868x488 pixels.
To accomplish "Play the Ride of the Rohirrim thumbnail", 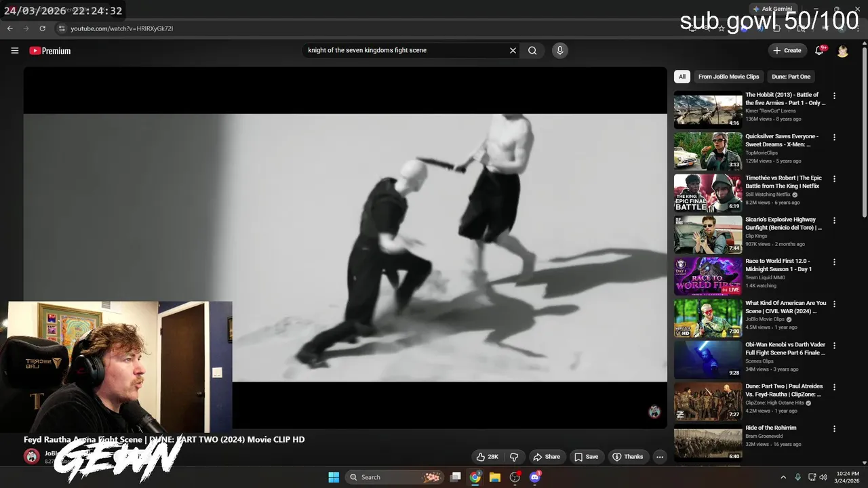I will (x=708, y=443).
